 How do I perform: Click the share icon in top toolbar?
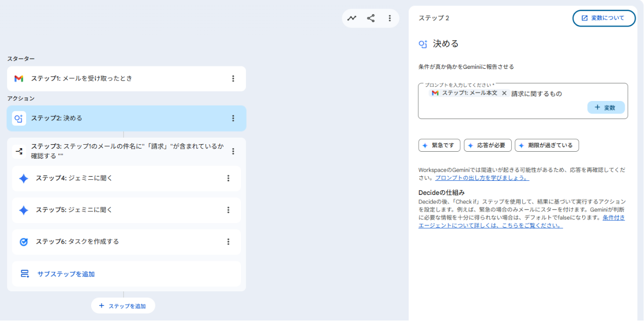371,18
